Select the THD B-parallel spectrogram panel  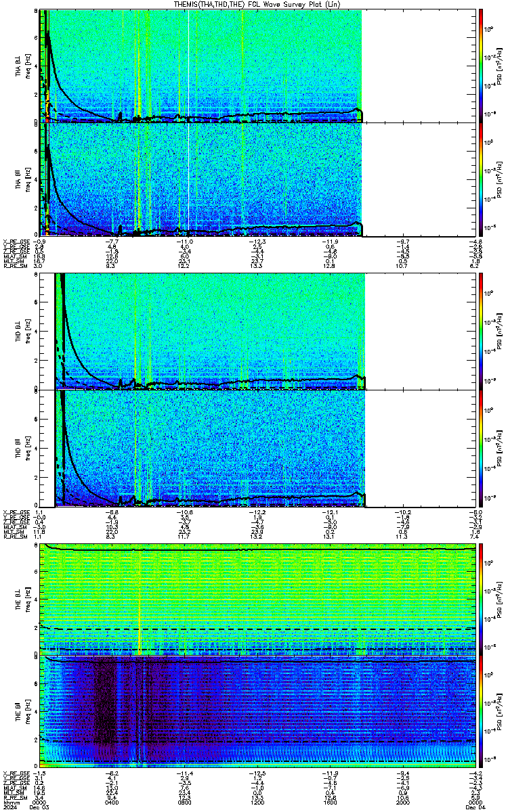(x=257, y=448)
